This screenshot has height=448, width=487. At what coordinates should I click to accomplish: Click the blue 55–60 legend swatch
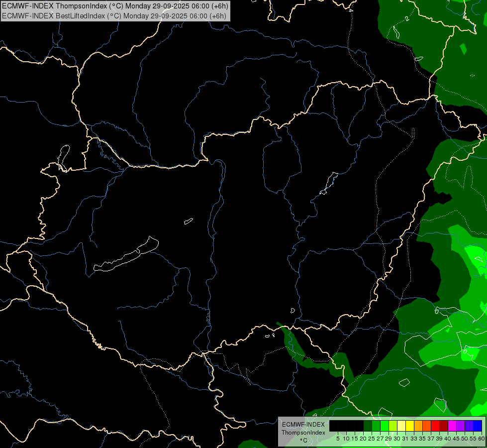pyautogui.click(x=478, y=426)
